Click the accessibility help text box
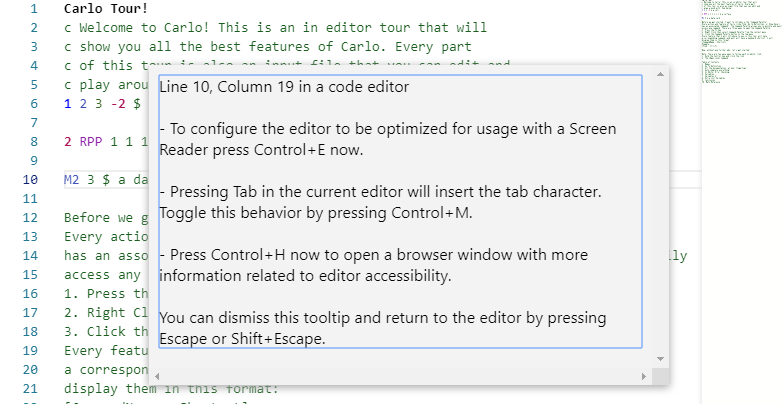The height and width of the screenshot is (404, 782). tap(400, 211)
